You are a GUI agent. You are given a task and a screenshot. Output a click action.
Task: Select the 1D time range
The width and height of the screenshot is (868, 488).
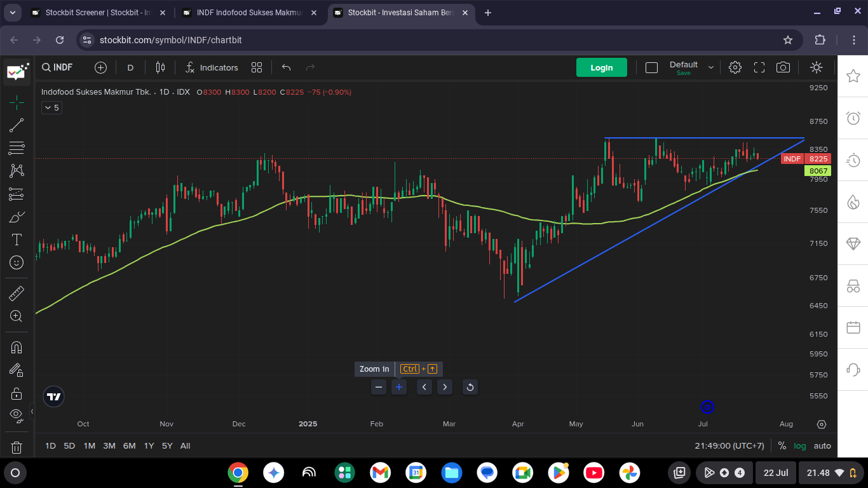[x=50, y=446]
